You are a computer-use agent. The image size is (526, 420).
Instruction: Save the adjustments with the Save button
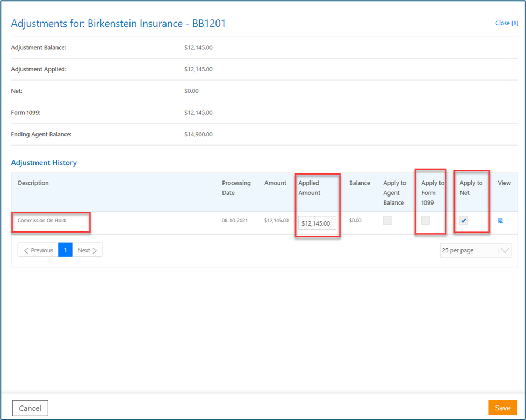click(502, 408)
